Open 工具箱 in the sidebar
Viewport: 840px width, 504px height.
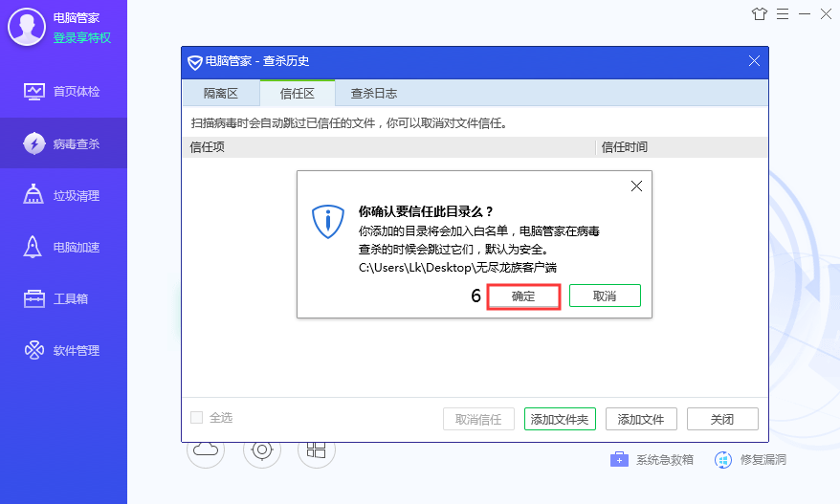click(63, 298)
